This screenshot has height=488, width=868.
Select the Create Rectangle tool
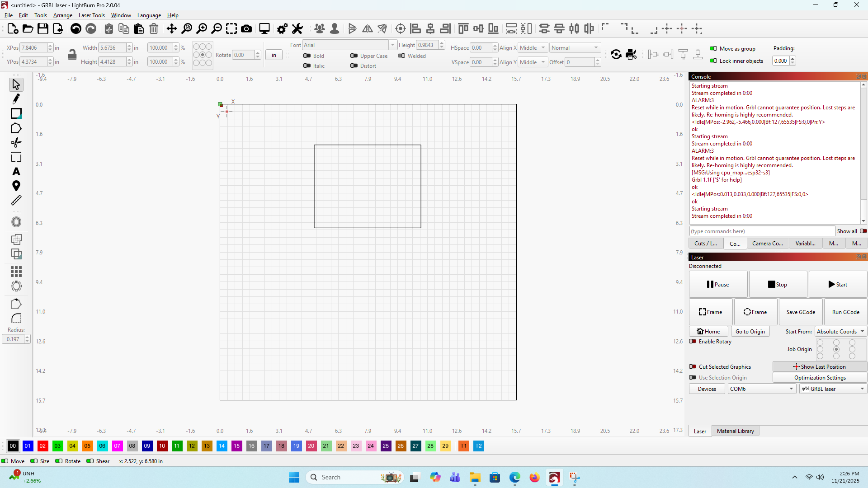point(16,113)
